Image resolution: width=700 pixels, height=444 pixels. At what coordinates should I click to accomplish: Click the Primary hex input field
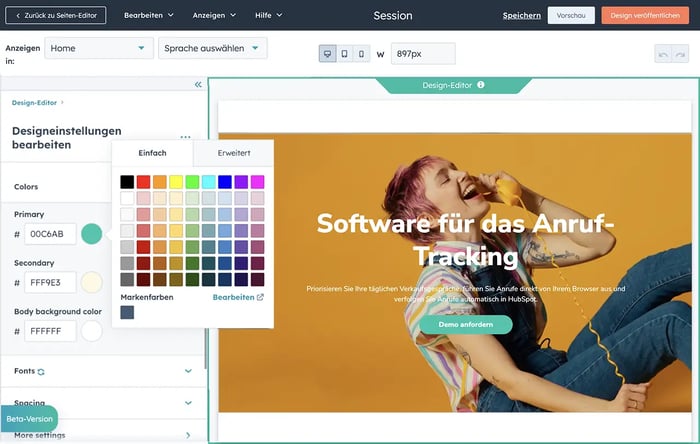click(50, 234)
